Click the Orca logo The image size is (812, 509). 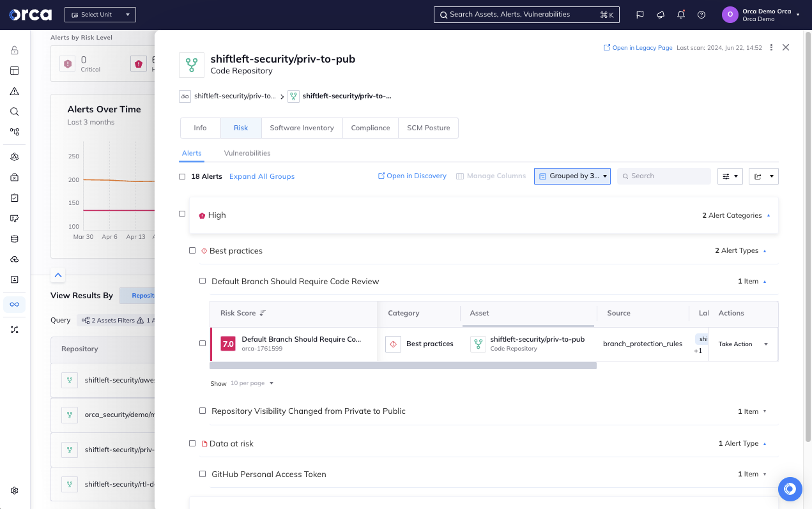[30, 14]
